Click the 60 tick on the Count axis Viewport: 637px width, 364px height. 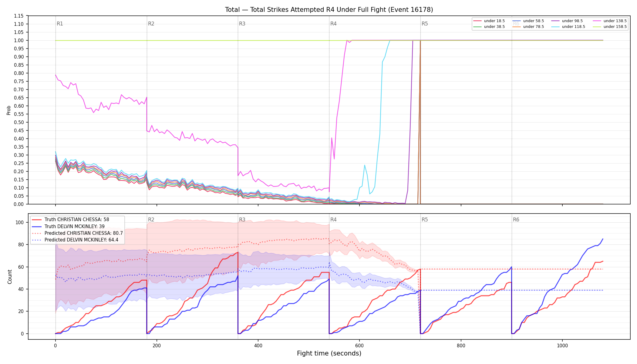point(21,267)
